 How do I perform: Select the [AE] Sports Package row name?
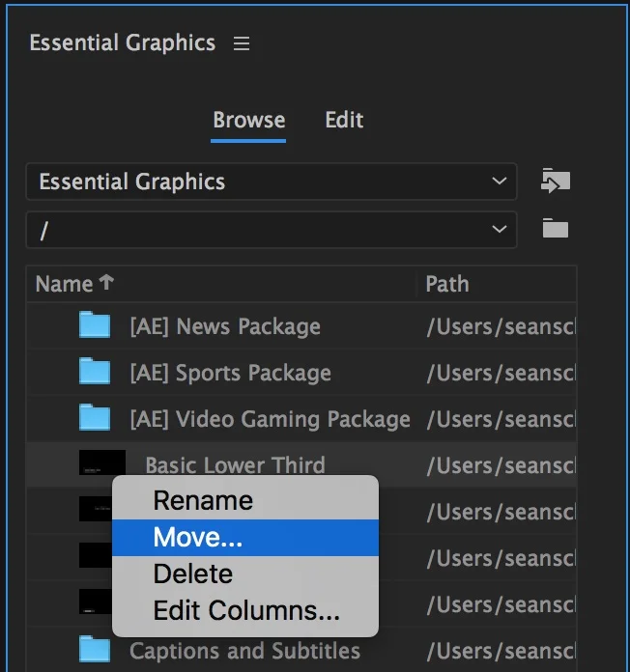[230, 373]
